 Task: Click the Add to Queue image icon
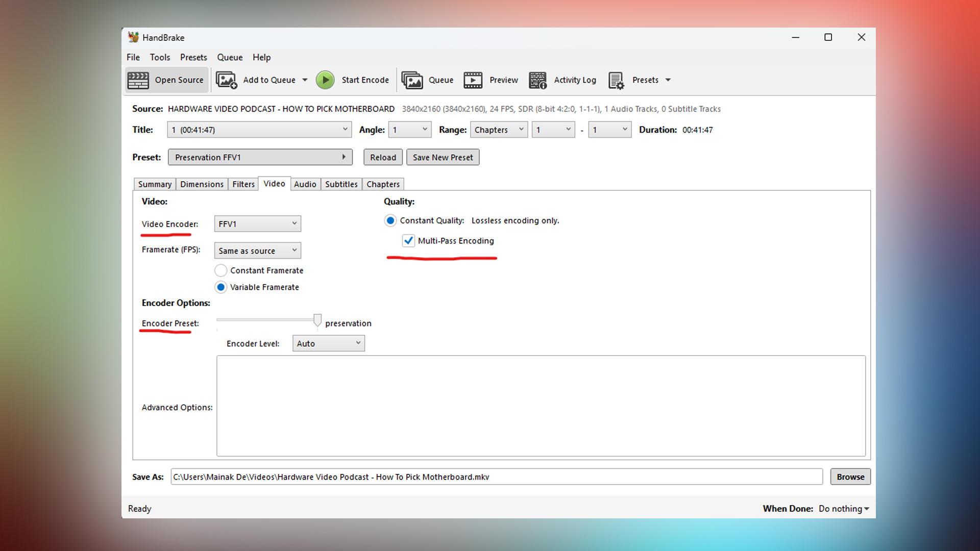226,80
